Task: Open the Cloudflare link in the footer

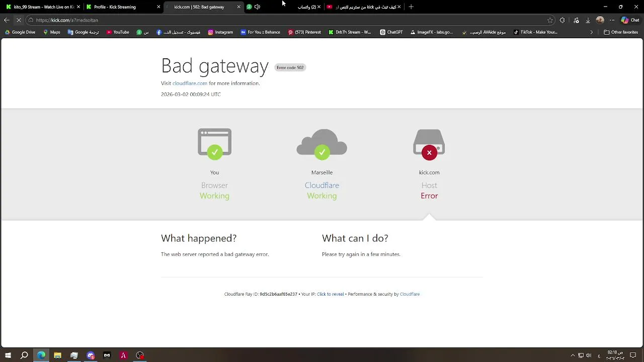Action: (x=410, y=294)
